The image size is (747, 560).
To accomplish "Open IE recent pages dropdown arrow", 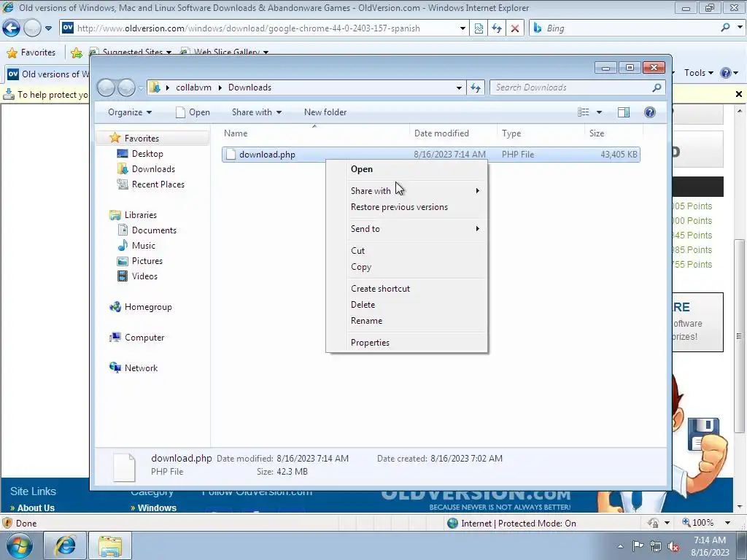I will tap(48, 28).
